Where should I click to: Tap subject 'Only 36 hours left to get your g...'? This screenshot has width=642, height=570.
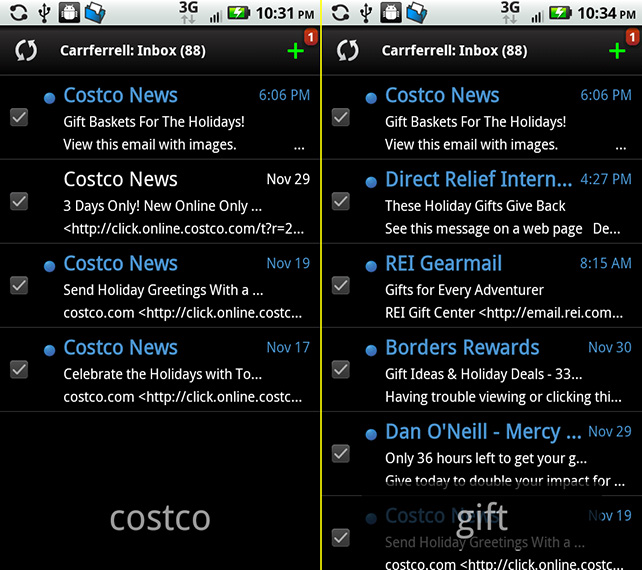(x=486, y=459)
